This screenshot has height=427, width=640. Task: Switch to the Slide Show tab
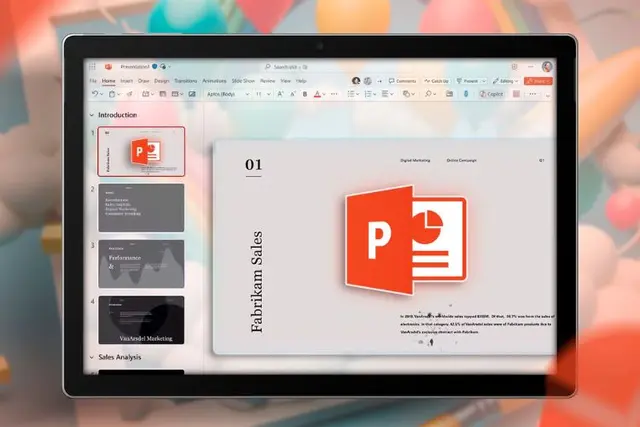click(243, 81)
